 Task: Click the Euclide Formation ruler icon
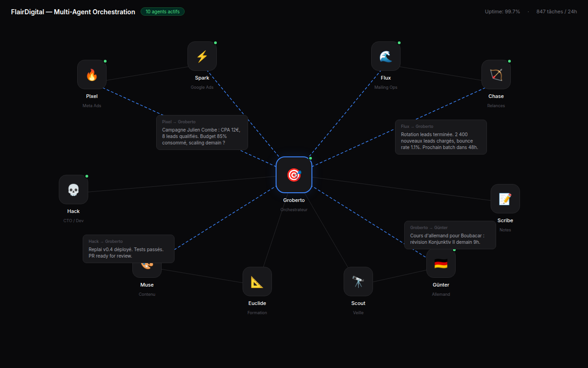(x=257, y=281)
